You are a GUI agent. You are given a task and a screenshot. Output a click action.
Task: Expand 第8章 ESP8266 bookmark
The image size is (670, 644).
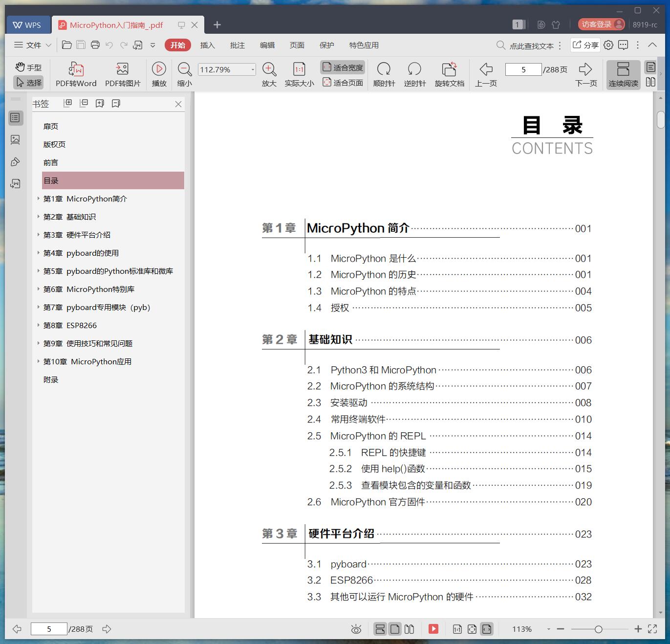[39, 325]
